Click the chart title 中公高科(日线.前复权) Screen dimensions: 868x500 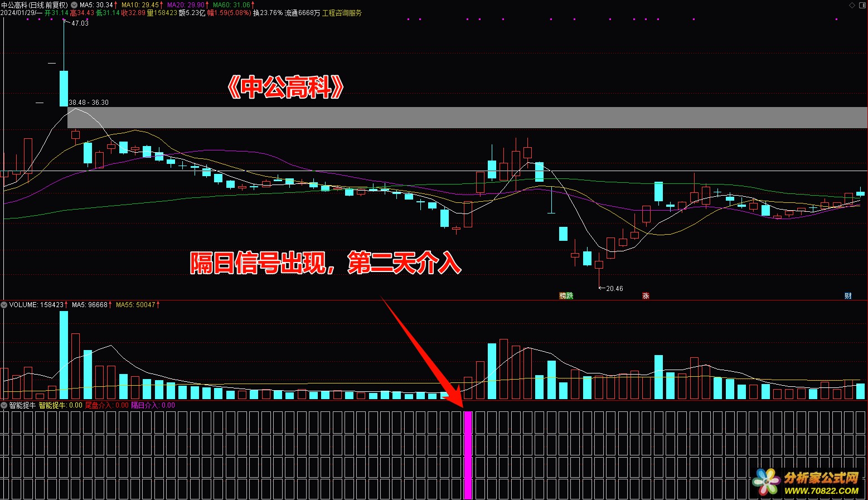[x=35, y=5]
